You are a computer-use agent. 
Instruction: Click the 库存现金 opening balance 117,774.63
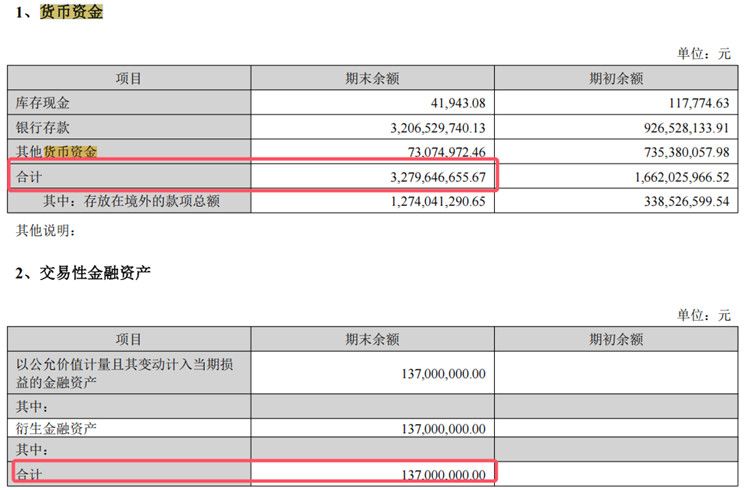tap(688, 103)
